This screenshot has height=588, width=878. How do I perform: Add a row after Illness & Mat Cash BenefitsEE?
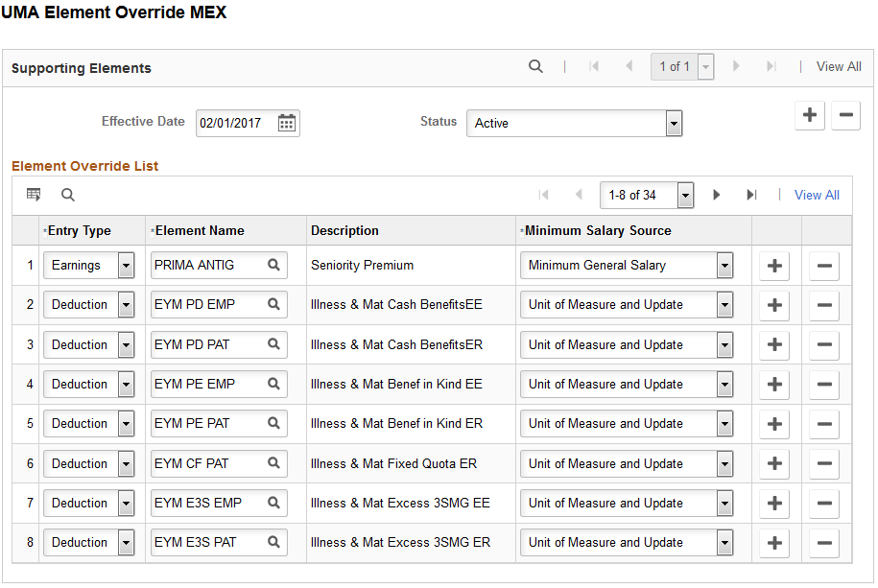pyautogui.click(x=774, y=305)
